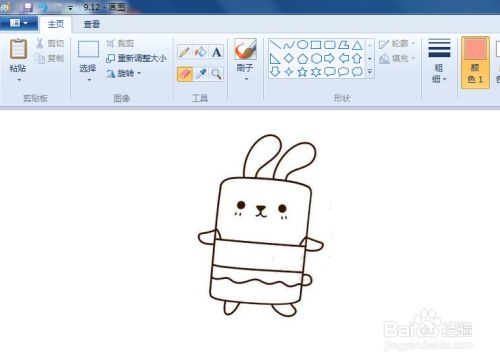Image resolution: width=500 pixels, height=362 pixels.
Task: Choose the Rectangle shape
Action: pyautogui.click(x=316, y=44)
